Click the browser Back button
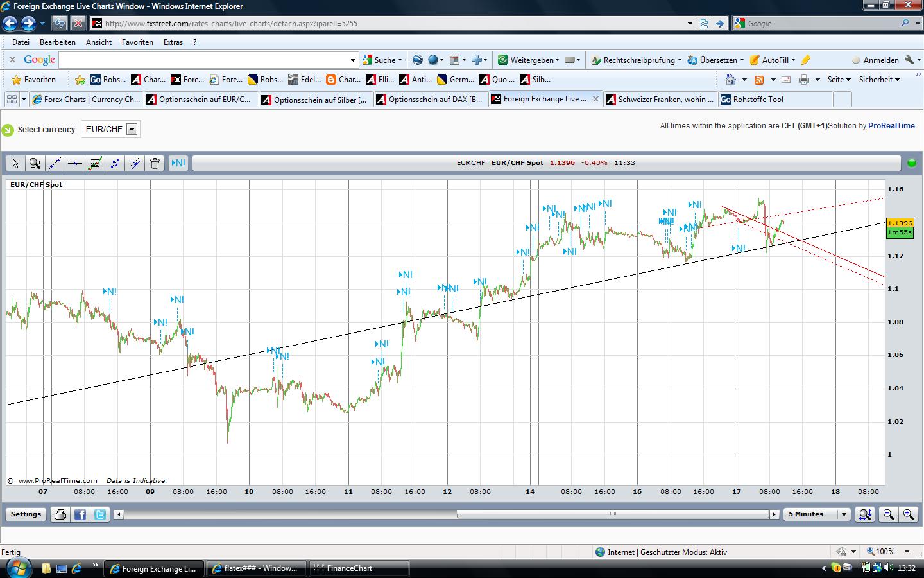 10,24
